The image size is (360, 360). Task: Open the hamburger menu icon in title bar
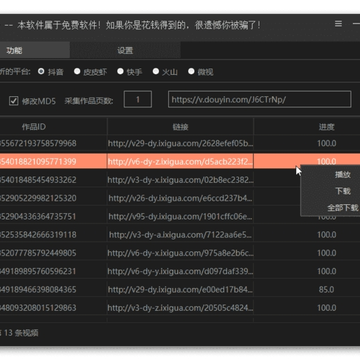coord(338,24)
